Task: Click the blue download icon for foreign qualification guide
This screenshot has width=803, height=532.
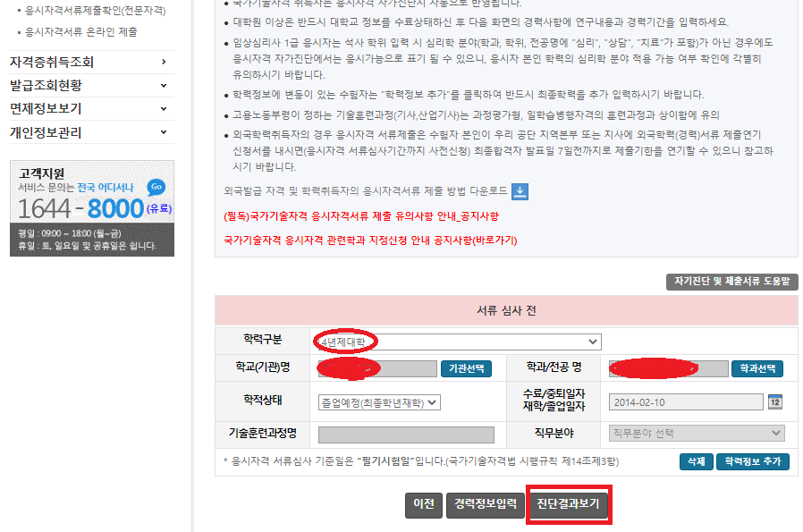Action: [x=518, y=190]
